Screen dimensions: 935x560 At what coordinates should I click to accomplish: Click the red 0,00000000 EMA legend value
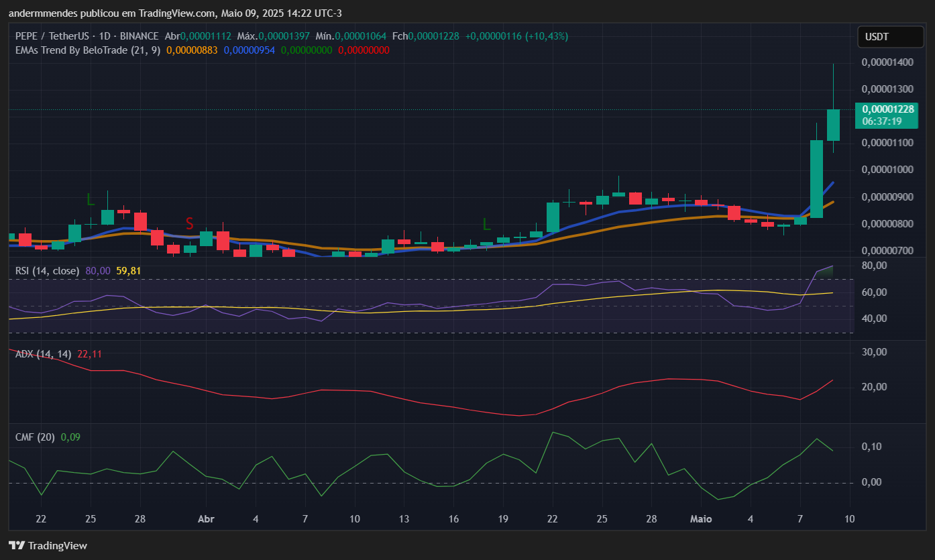pyautogui.click(x=364, y=50)
